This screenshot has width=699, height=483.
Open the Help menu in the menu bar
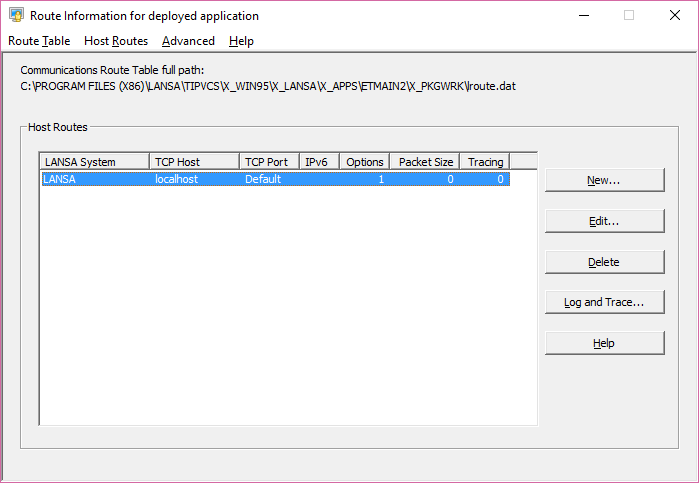pos(241,41)
